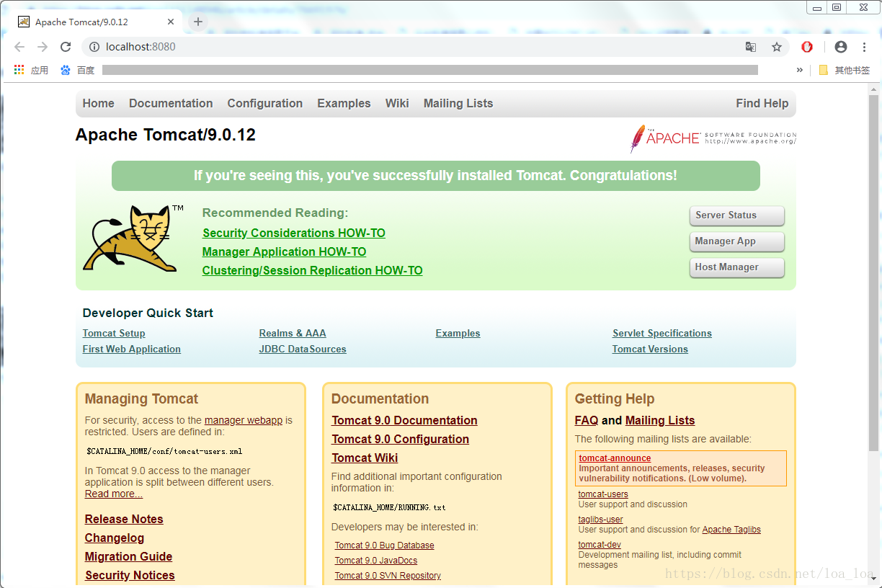Open a new tab with the plus button
The height and width of the screenshot is (588, 882).
point(198,22)
